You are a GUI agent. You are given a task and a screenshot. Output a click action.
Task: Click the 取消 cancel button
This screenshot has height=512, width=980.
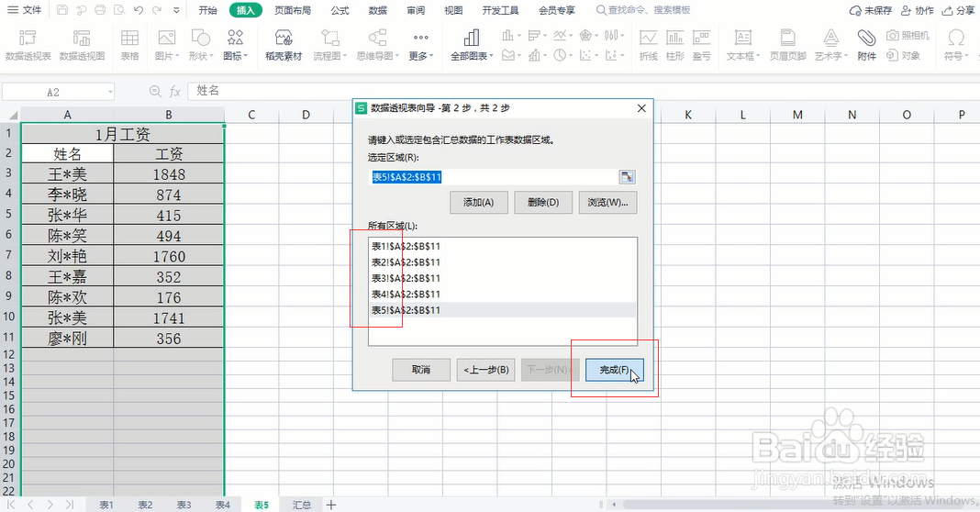(421, 370)
